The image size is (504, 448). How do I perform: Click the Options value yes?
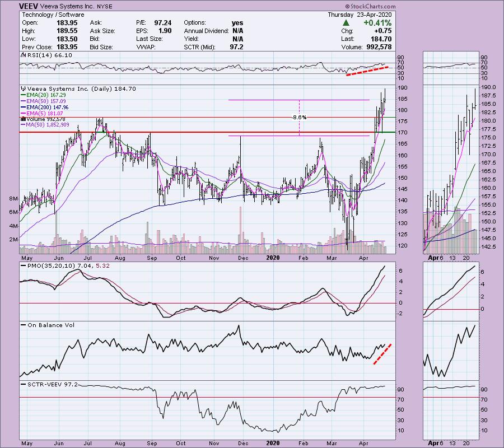coord(237,23)
